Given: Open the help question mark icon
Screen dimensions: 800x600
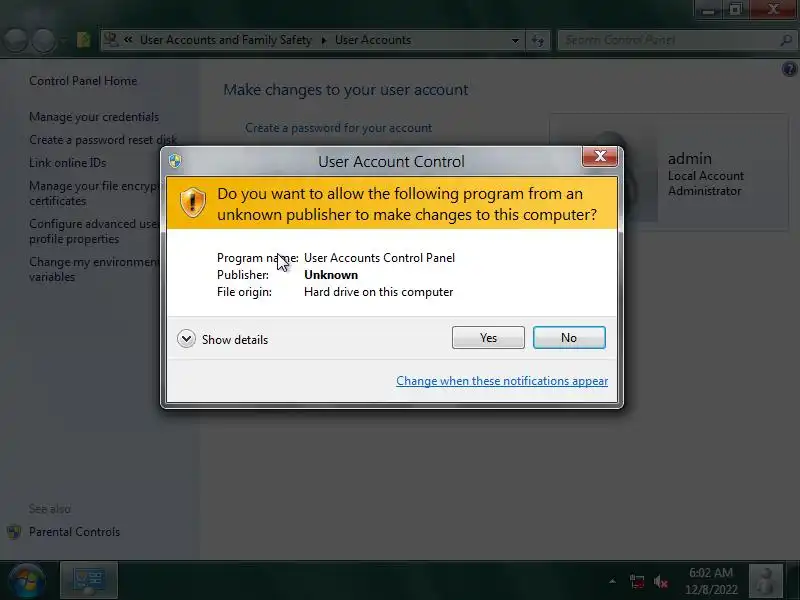Looking at the screenshot, I should 789,69.
